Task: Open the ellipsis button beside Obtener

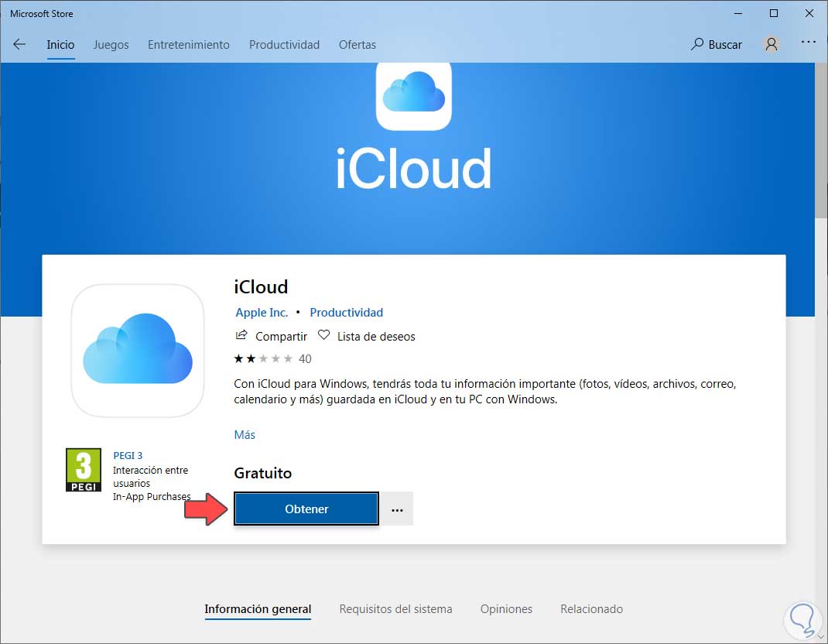Action: [397, 509]
